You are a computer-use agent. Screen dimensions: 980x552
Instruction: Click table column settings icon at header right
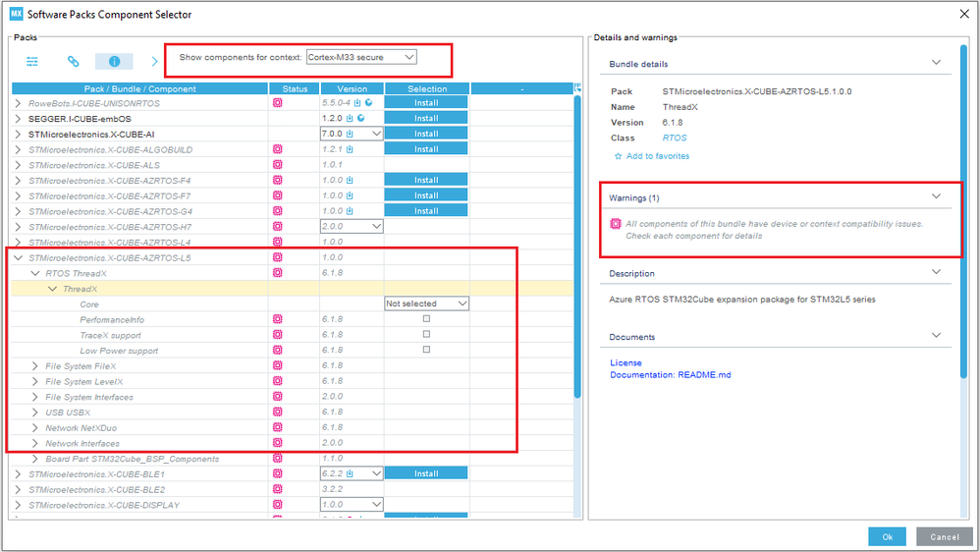pos(577,88)
